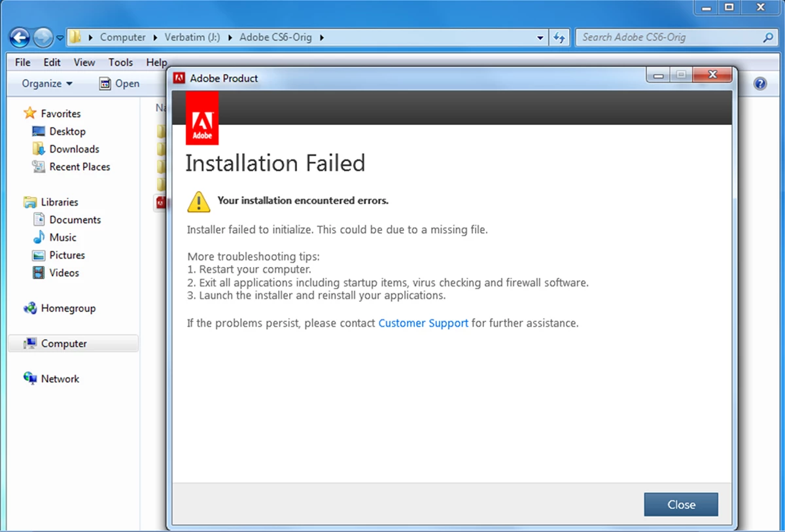The height and width of the screenshot is (532, 785).
Task: Click the Installation Failed heading
Action: point(275,163)
